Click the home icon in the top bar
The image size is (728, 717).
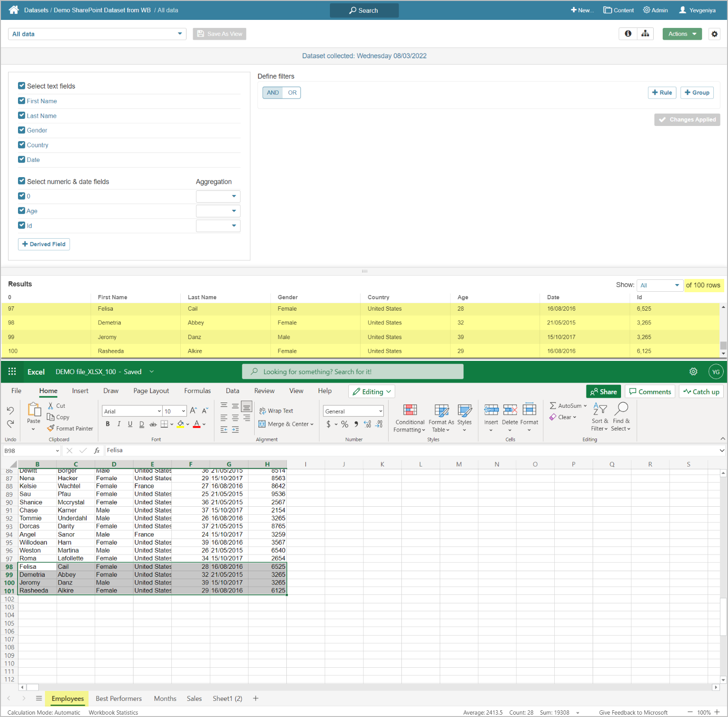pyautogui.click(x=14, y=10)
